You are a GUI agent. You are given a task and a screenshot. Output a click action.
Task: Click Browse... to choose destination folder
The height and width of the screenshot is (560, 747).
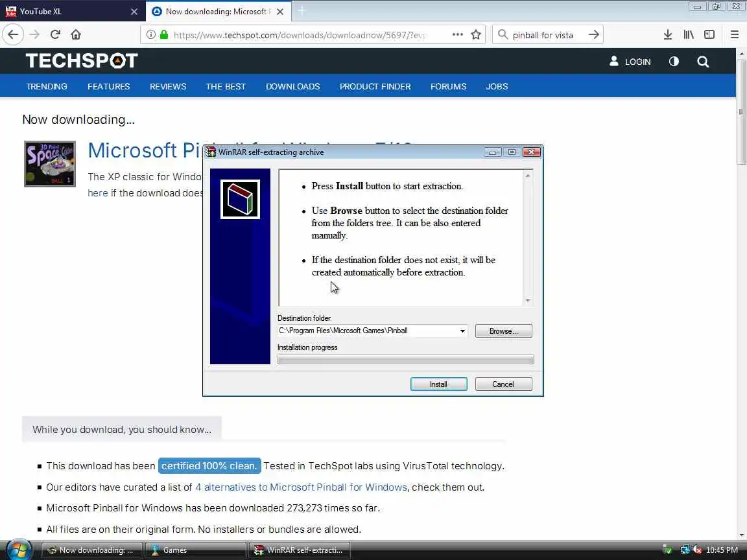click(504, 331)
